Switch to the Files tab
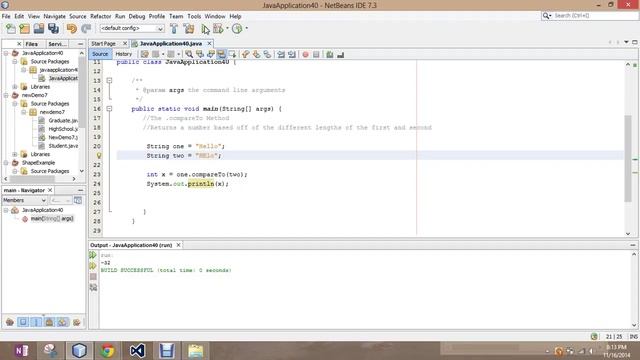The width and height of the screenshot is (640, 360). [31, 44]
